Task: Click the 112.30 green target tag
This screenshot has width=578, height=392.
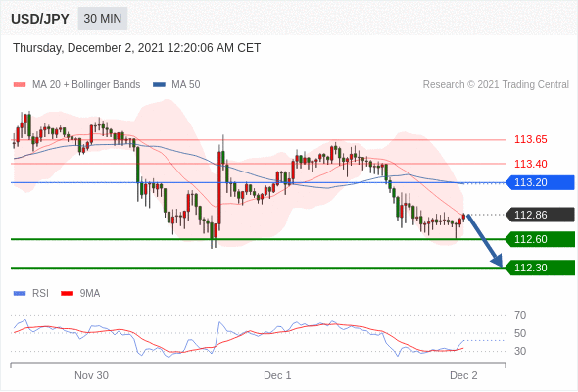Action: point(540,268)
